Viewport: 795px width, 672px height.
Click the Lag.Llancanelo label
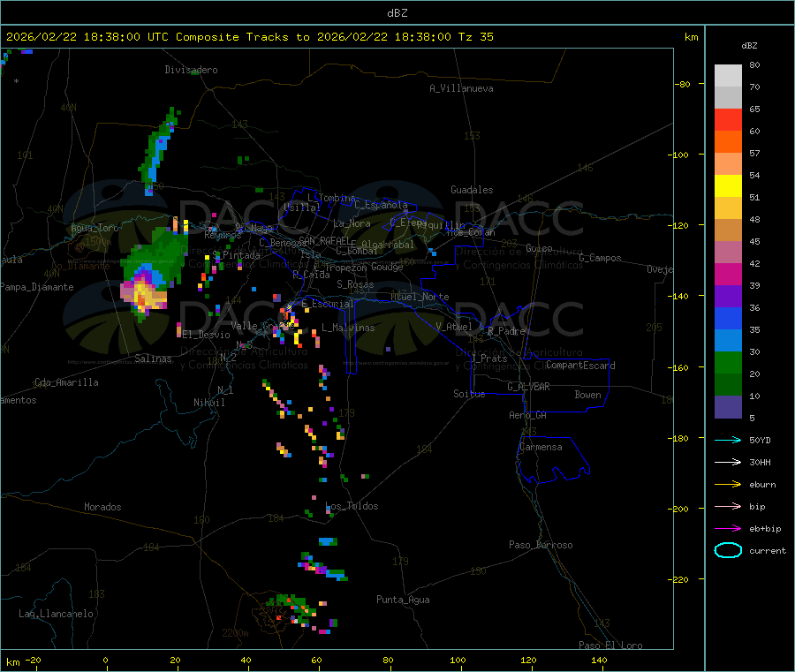coord(56,614)
